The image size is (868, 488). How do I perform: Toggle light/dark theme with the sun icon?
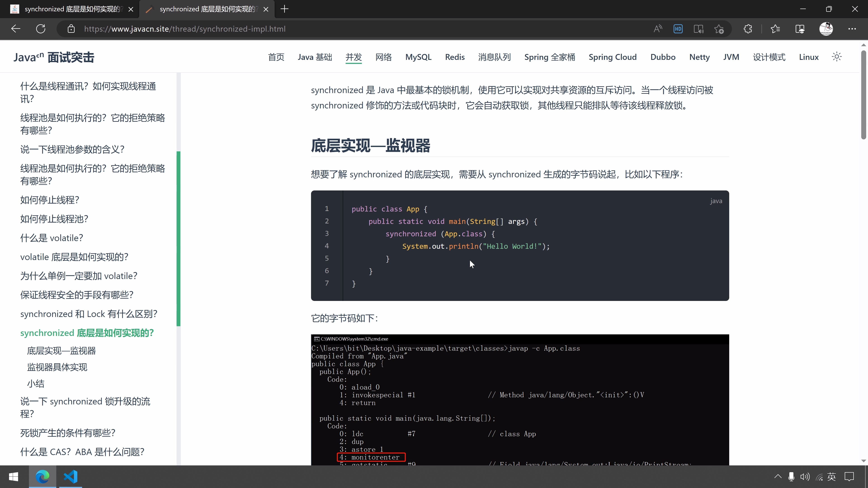[837, 56]
